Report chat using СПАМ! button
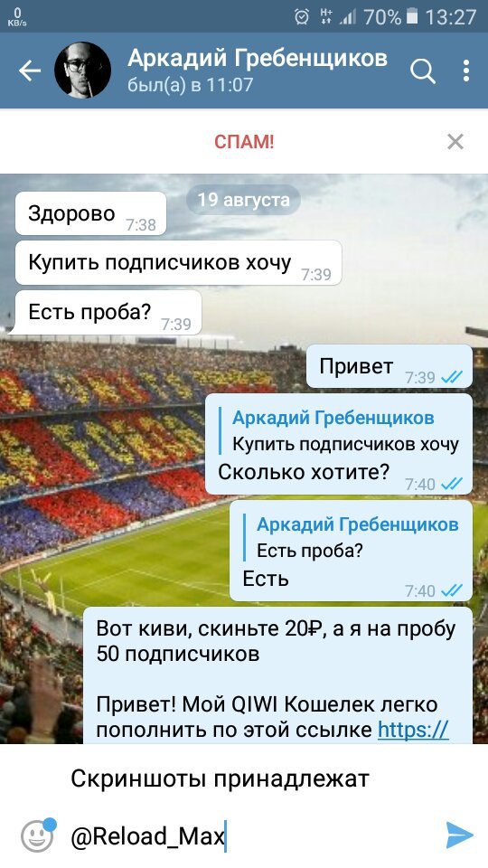Image resolution: width=488 pixels, height=868 pixels. point(244,142)
